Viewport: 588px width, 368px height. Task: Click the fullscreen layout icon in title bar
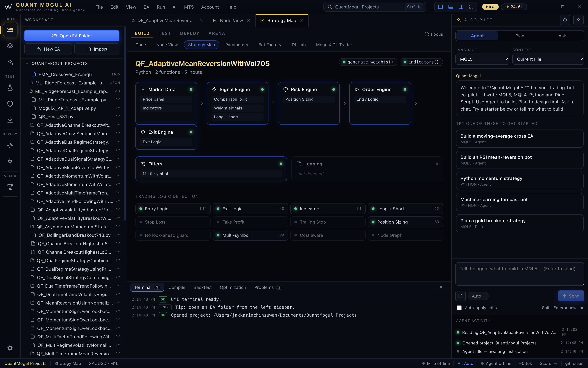point(471,7)
